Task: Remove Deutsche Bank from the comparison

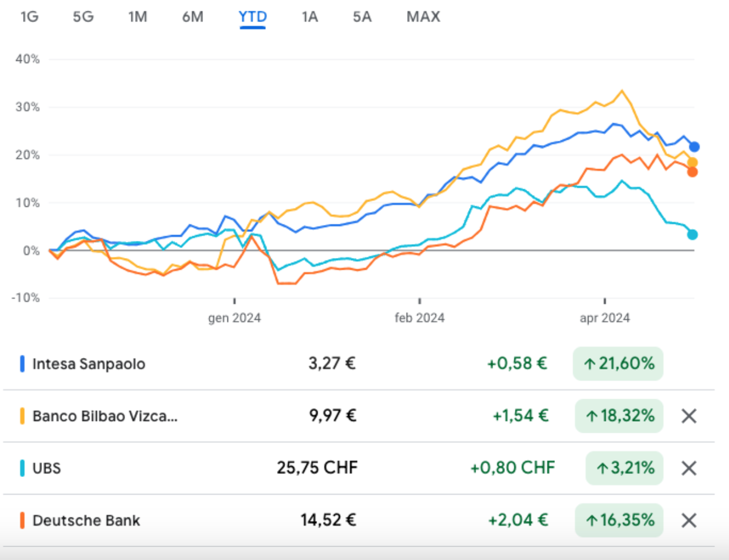Action: pyautogui.click(x=689, y=521)
